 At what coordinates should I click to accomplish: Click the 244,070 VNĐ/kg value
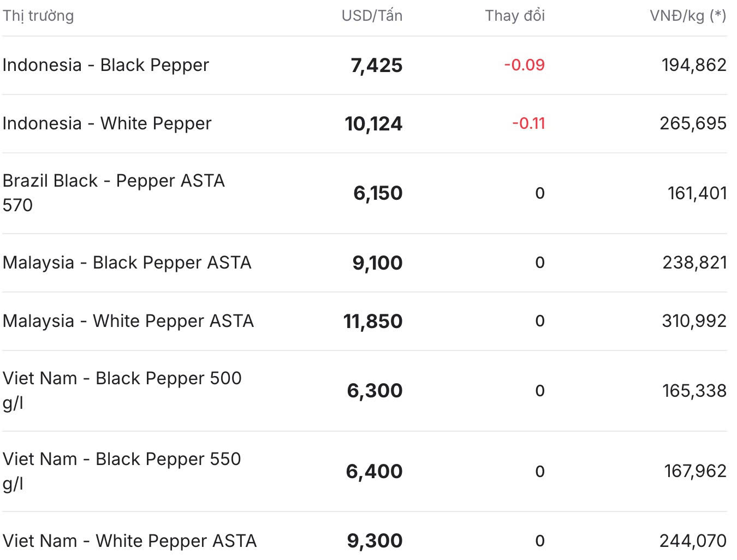pos(693,541)
